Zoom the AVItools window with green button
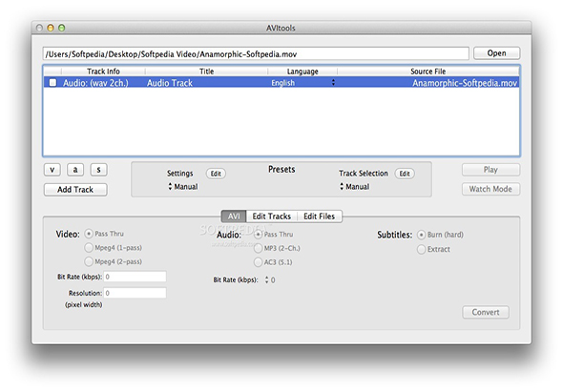 coord(62,28)
